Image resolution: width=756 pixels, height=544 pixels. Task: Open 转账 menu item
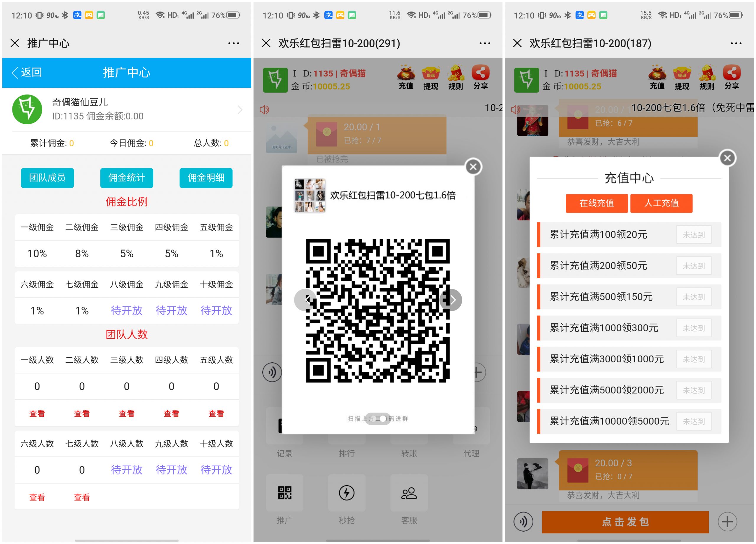pyautogui.click(x=409, y=453)
